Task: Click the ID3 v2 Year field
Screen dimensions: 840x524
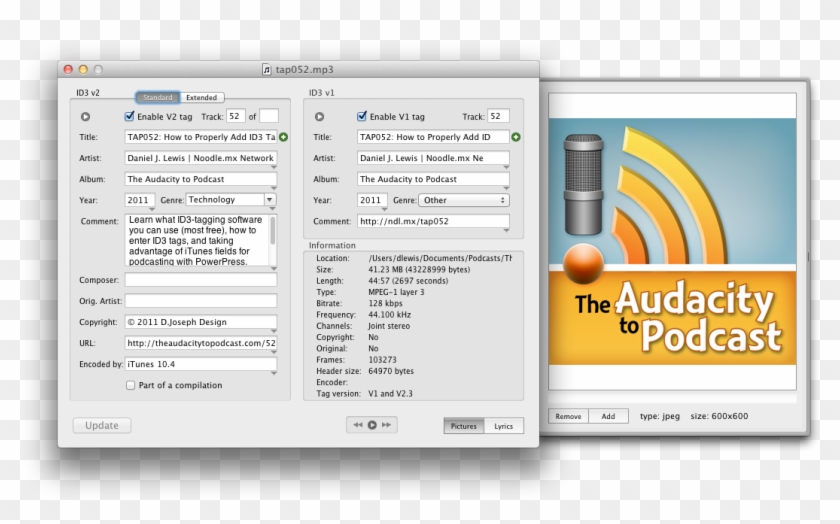Action: pos(140,200)
